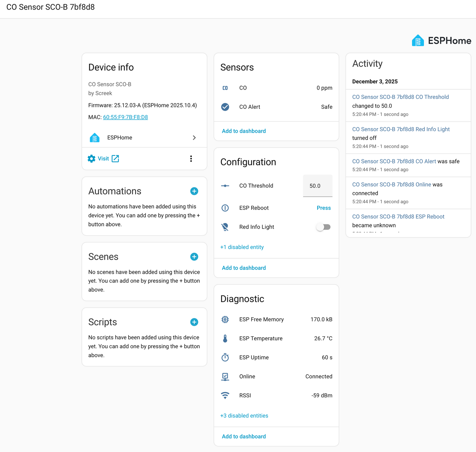Open CO Threshold activity log entry
The image size is (476, 452).
(x=400, y=97)
